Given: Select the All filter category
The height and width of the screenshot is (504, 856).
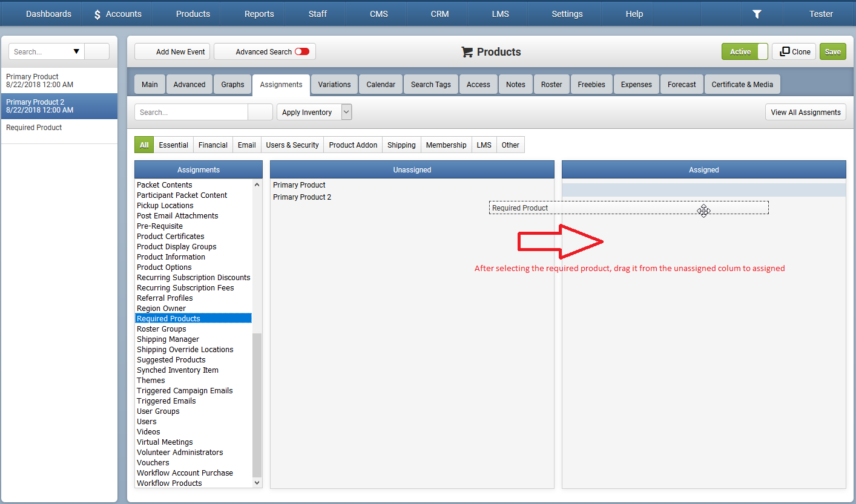Looking at the screenshot, I should (x=144, y=145).
